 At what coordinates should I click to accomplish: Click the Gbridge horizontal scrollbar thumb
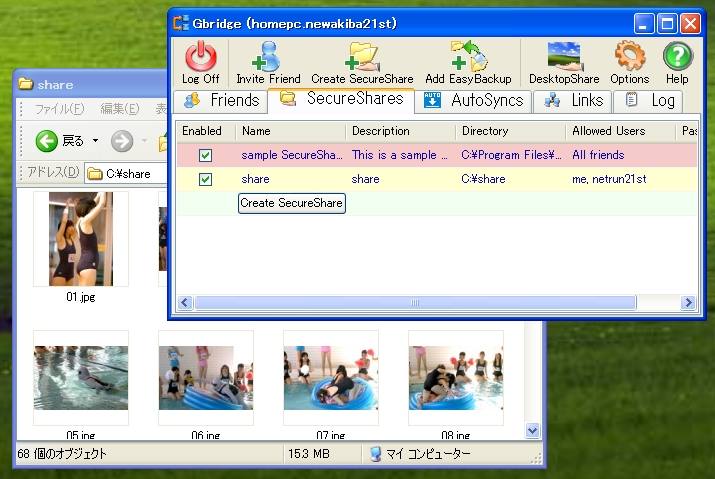coord(415,302)
